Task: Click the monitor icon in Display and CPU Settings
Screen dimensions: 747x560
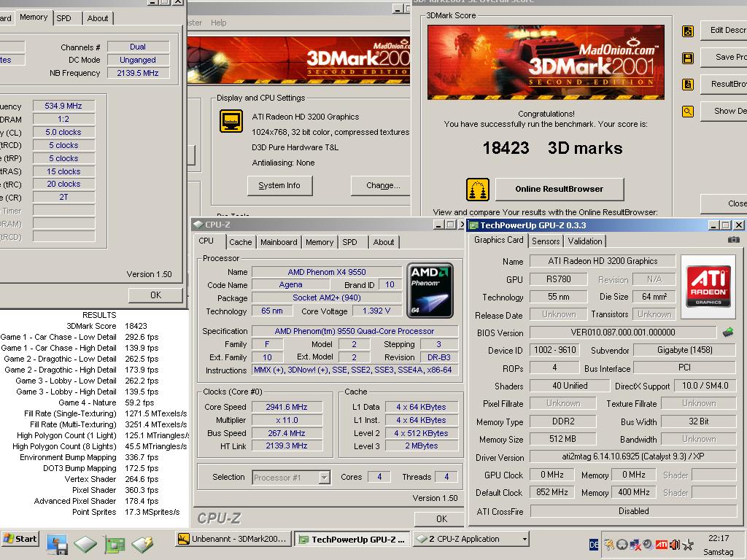Action: point(231,121)
